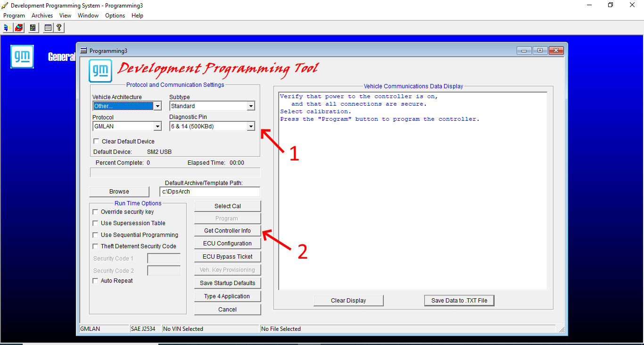Click the "Run Time Options" group label
The height and width of the screenshot is (345, 644).
[x=138, y=203]
